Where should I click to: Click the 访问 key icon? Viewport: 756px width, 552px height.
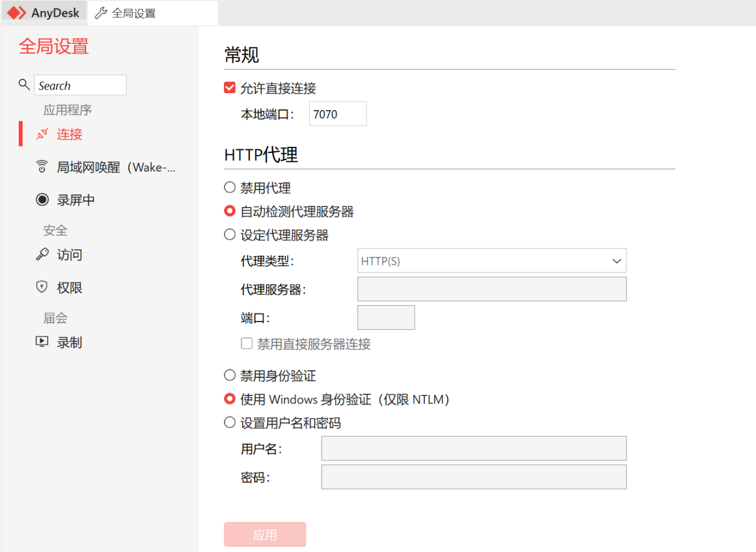pos(42,255)
